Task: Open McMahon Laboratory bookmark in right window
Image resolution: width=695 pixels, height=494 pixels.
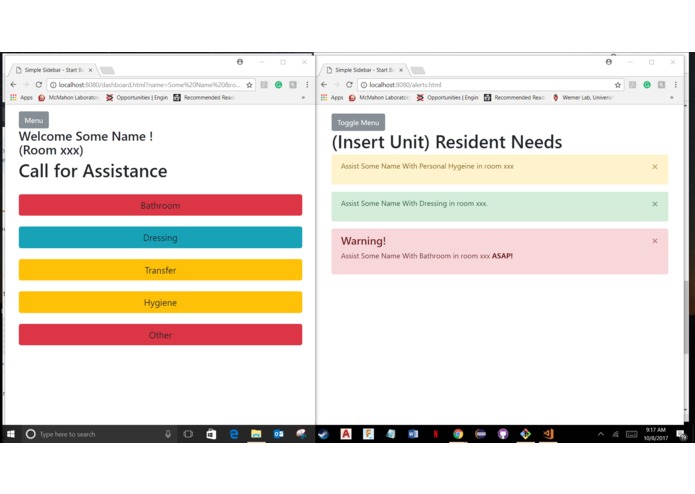Action: [x=379, y=97]
